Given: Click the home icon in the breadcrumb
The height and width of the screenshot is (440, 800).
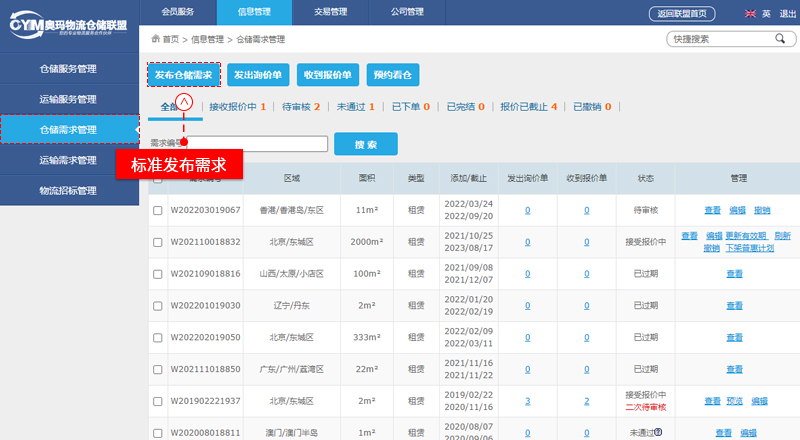Looking at the screenshot, I should point(155,39).
